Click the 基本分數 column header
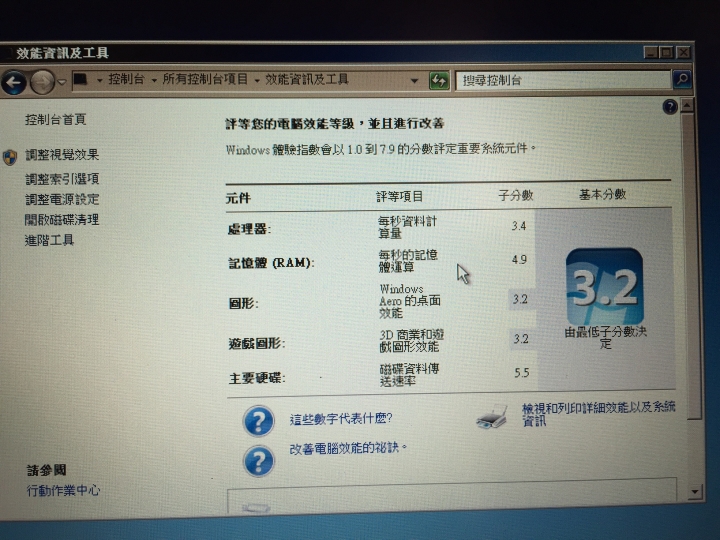The height and width of the screenshot is (540, 720). click(602, 195)
